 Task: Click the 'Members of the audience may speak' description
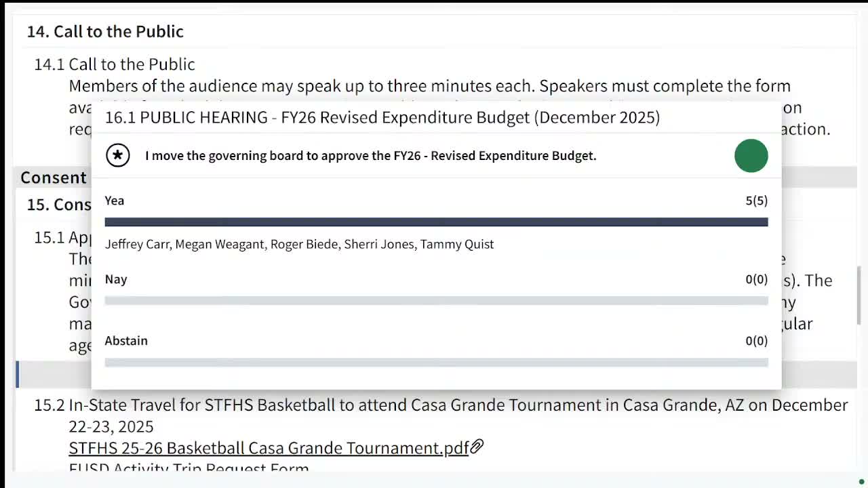(430, 86)
